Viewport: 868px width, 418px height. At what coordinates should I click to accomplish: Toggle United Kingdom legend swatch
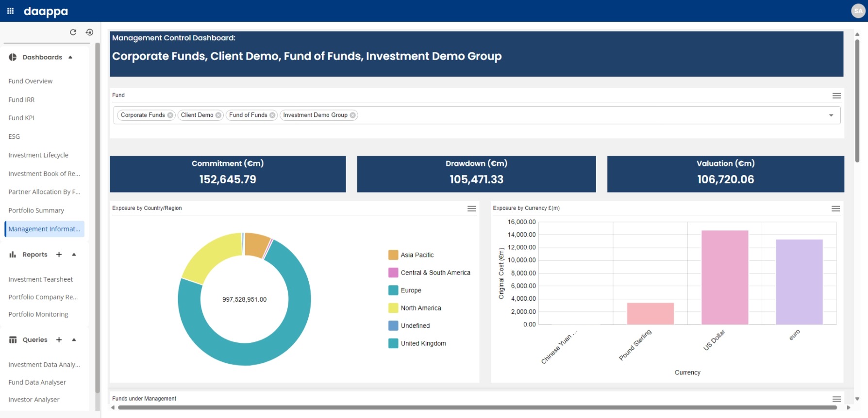pos(393,343)
